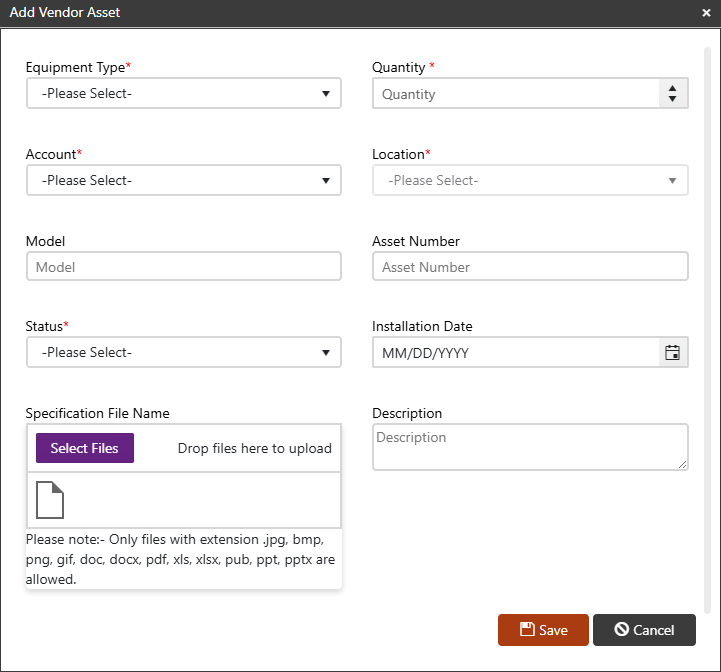Click the Description label

(x=407, y=413)
